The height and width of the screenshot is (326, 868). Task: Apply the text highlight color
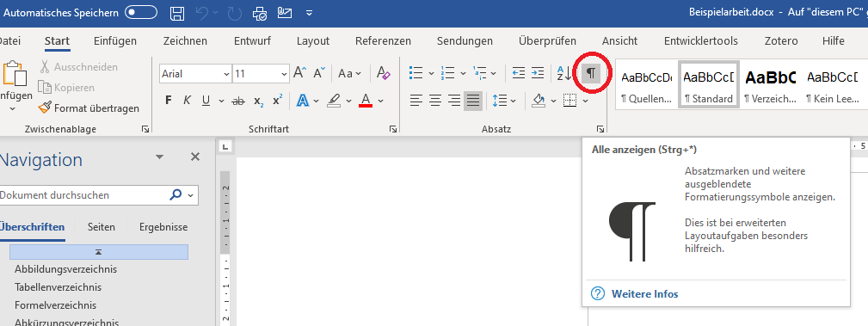click(x=333, y=100)
